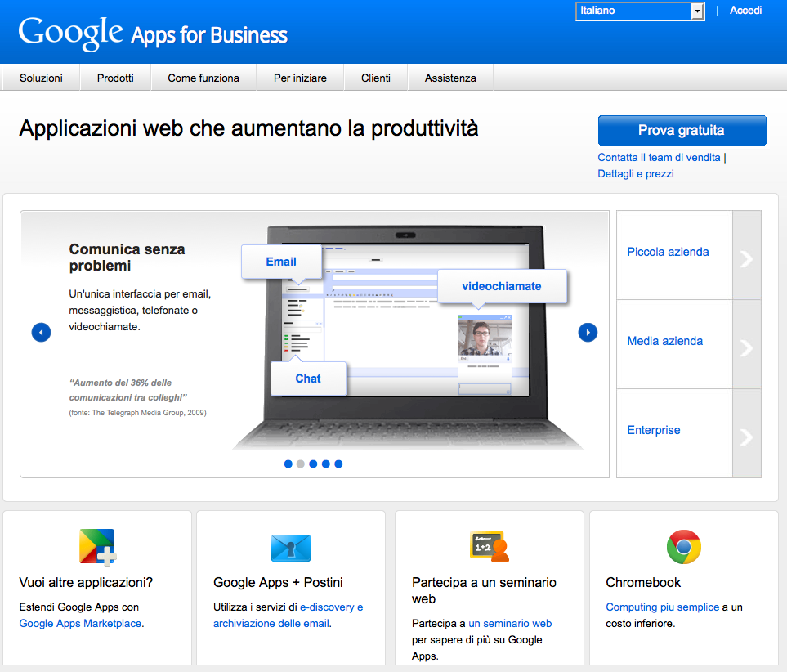Click the Accedi sign-in link
The width and height of the screenshot is (787, 672).
[x=745, y=11]
